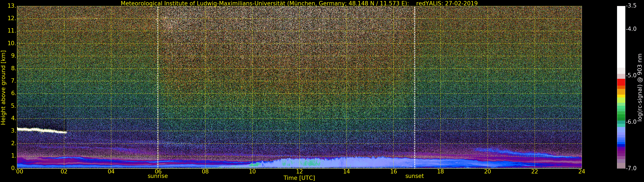
Task: Click the '-7.0' colorbar label
Action: click(631, 168)
